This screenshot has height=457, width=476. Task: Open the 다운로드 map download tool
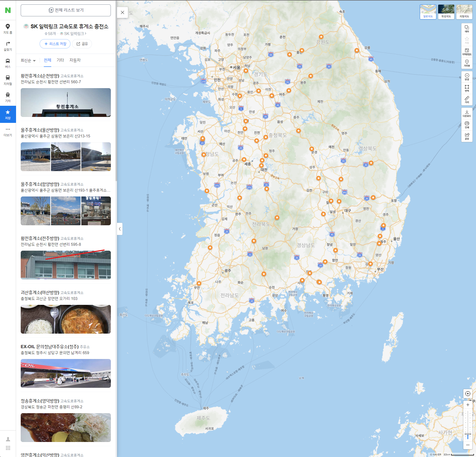coord(467,113)
